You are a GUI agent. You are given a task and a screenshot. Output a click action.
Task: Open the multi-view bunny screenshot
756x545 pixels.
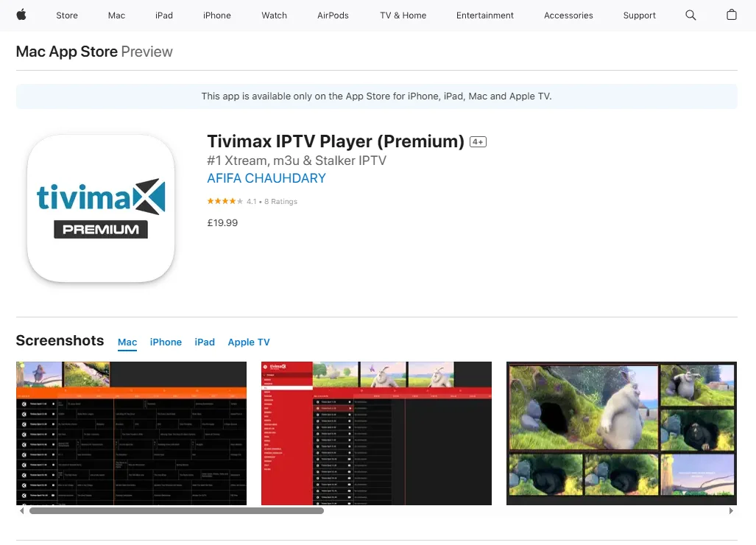[x=621, y=433]
